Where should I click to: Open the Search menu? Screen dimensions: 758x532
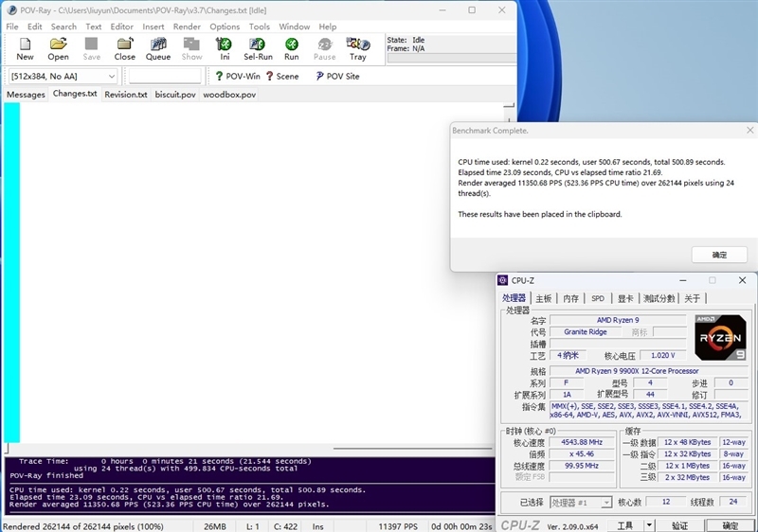[63, 27]
